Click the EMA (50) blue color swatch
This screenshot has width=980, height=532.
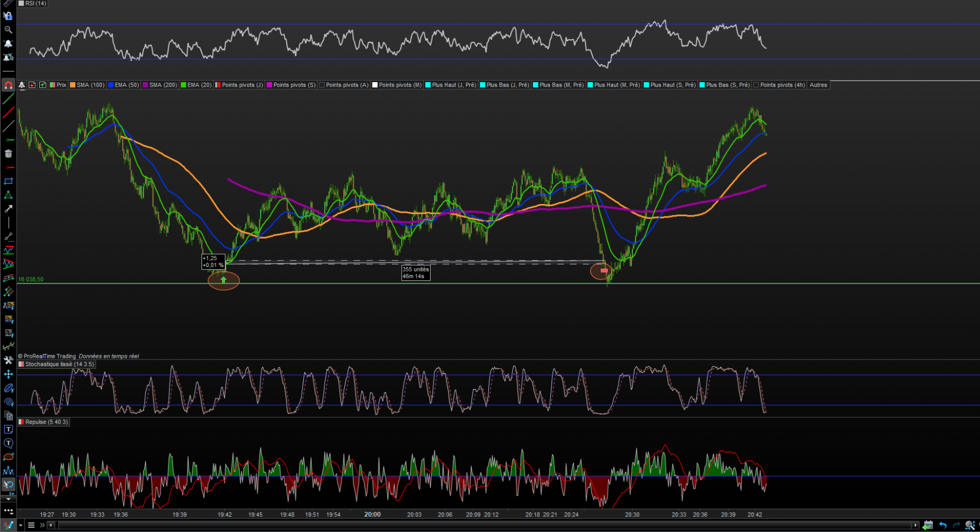click(111, 85)
